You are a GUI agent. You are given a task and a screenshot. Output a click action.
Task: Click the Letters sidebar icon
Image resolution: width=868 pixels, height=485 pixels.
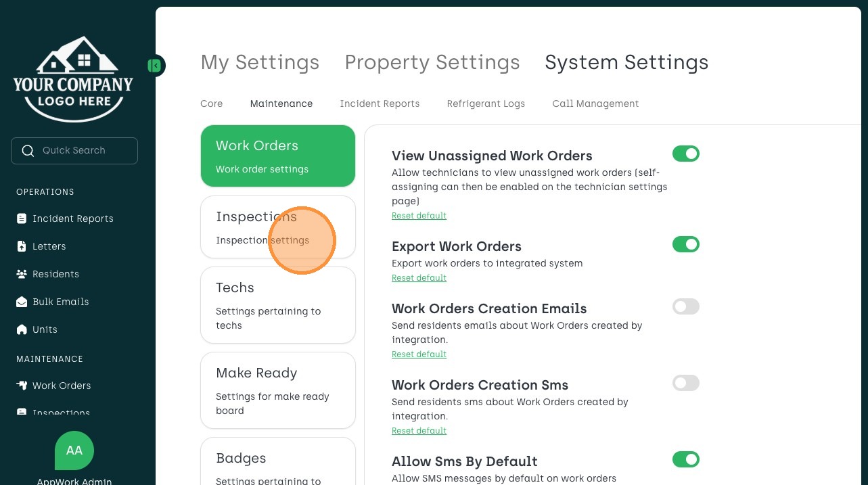(x=21, y=246)
